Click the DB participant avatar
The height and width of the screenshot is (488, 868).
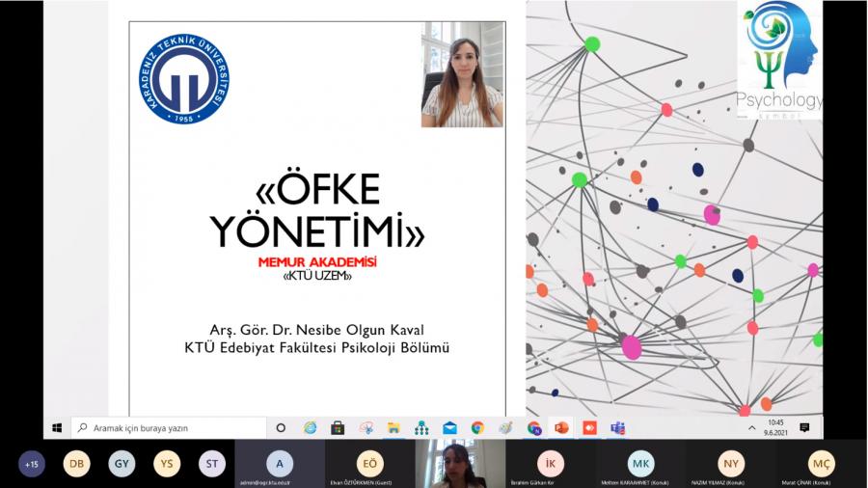coord(76,464)
